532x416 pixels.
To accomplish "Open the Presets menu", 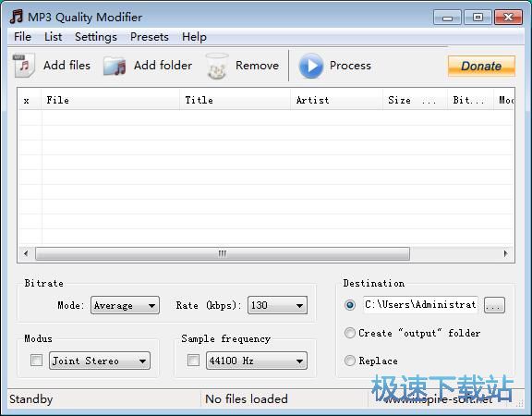I will click(150, 37).
